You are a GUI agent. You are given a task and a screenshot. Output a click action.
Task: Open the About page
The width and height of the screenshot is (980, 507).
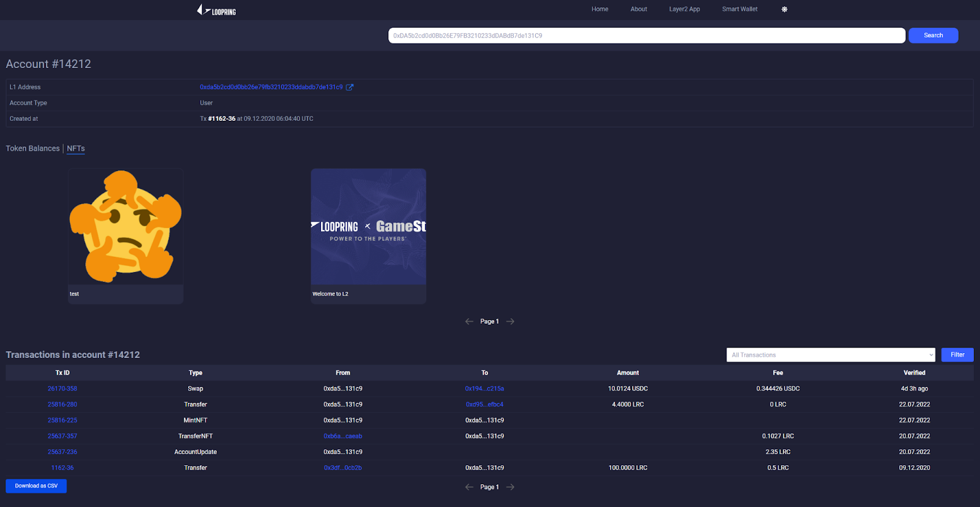(x=639, y=9)
